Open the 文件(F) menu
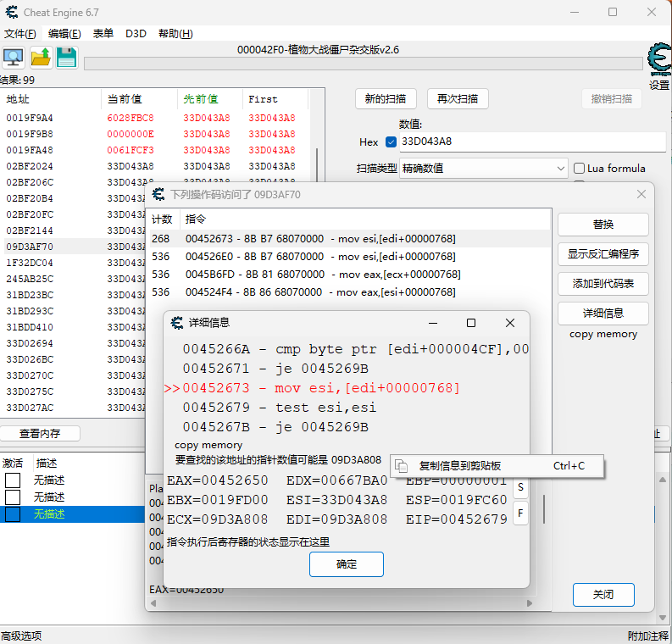Viewport: 672px width, 644px height. click(20, 34)
